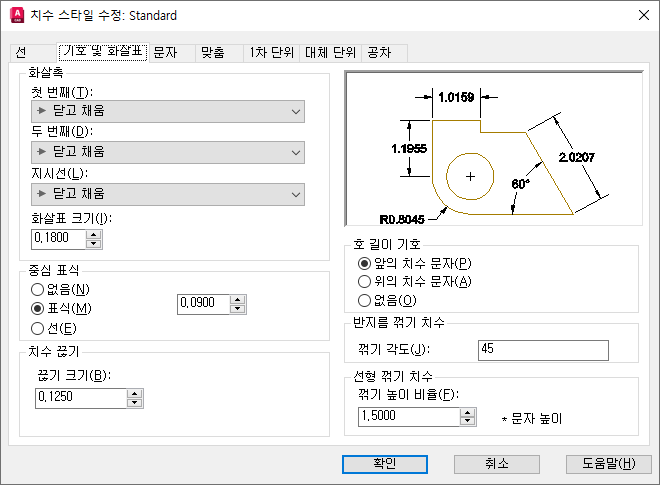Expand the 지시선(L) leader arrowhead dropdown
The image size is (660, 485).
pos(168,194)
